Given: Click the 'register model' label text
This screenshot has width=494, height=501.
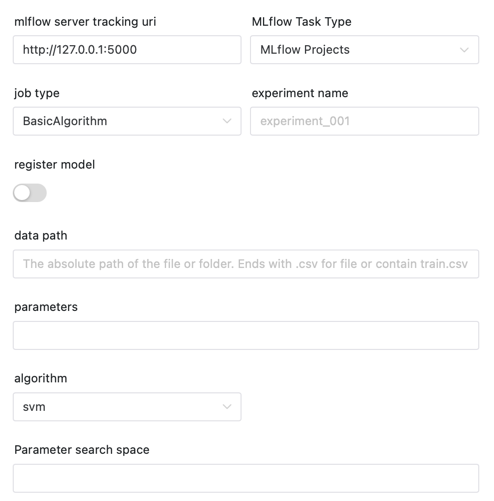Looking at the screenshot, I should (x=55, y=165).
